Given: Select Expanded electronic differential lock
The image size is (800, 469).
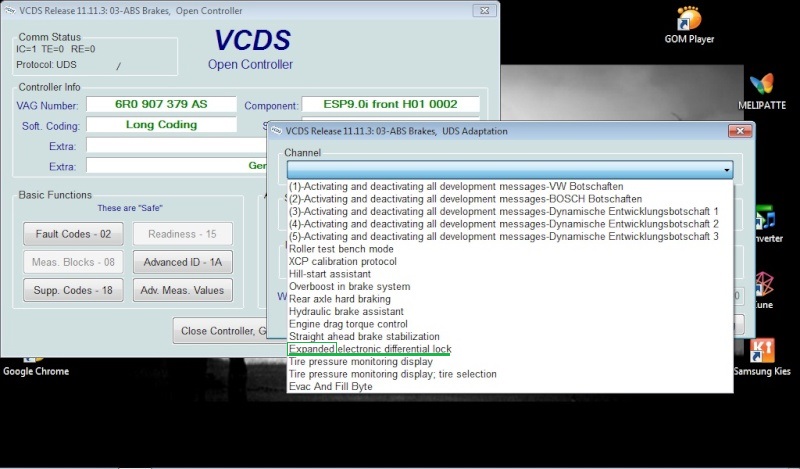Looking at the screenshot, I should pyautogui.click(x=510, y=349).
